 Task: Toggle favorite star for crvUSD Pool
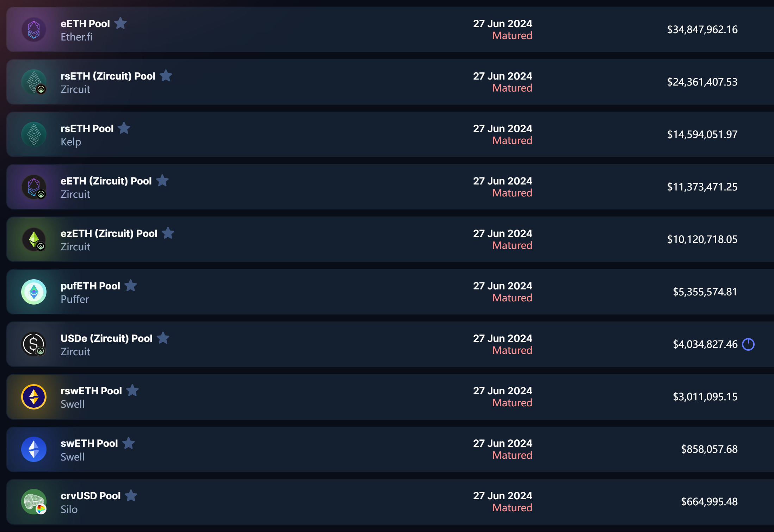(x=131, y=495)
